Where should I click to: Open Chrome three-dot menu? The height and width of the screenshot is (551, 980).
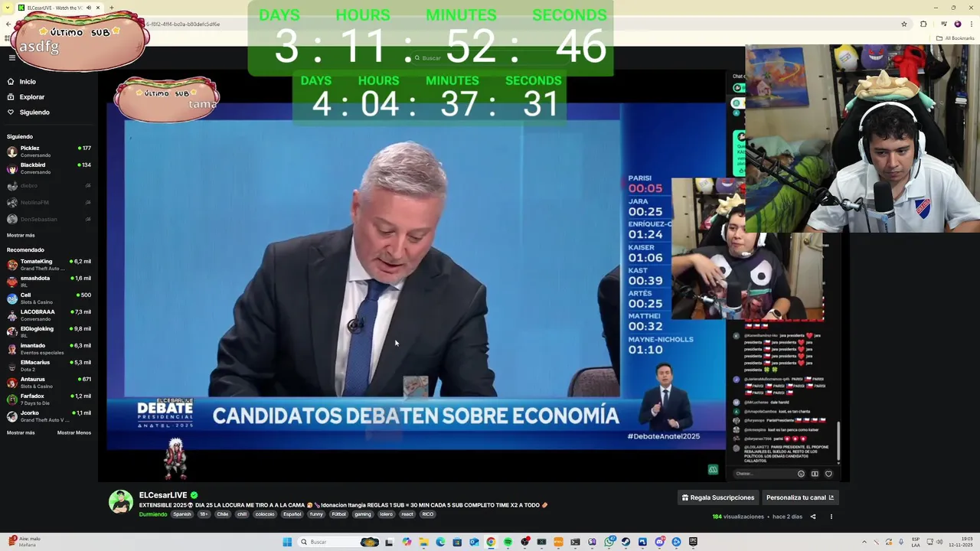(x=972, y=24)
